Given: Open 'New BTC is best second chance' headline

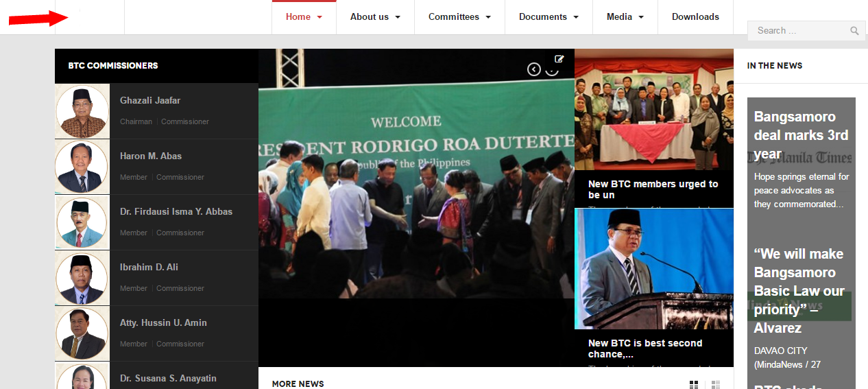Looking at the screenshot, I should tap(645, 349).
